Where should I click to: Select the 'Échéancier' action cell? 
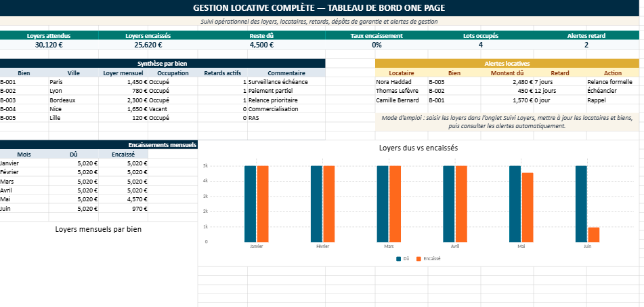coord(613,91)
